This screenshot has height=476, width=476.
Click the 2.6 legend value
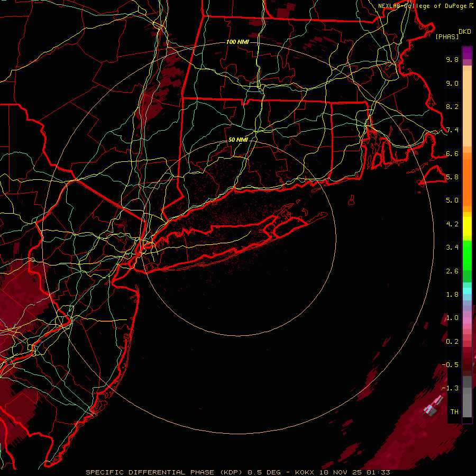pyautogui.click(x=452, y=271)
